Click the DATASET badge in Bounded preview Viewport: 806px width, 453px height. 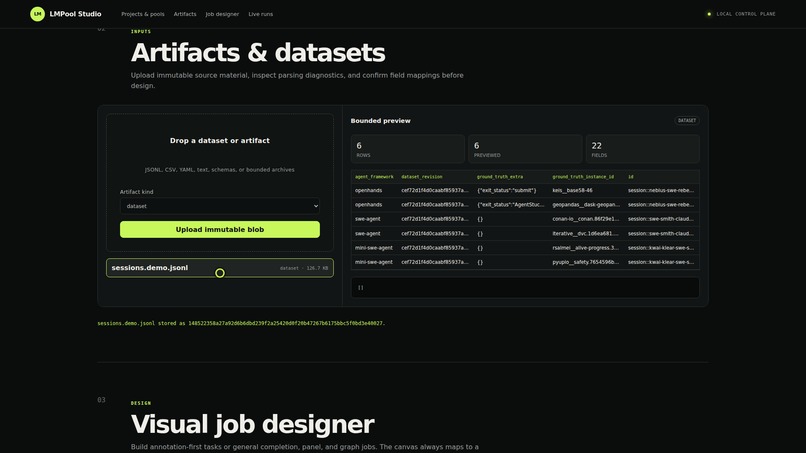point(687,120)
